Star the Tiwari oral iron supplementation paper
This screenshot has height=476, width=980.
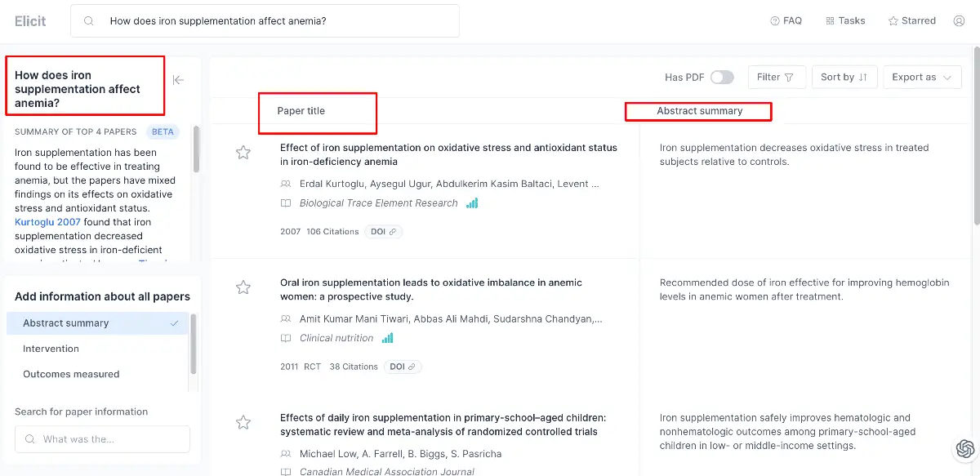pyautogui.click(x=243, y=287)
